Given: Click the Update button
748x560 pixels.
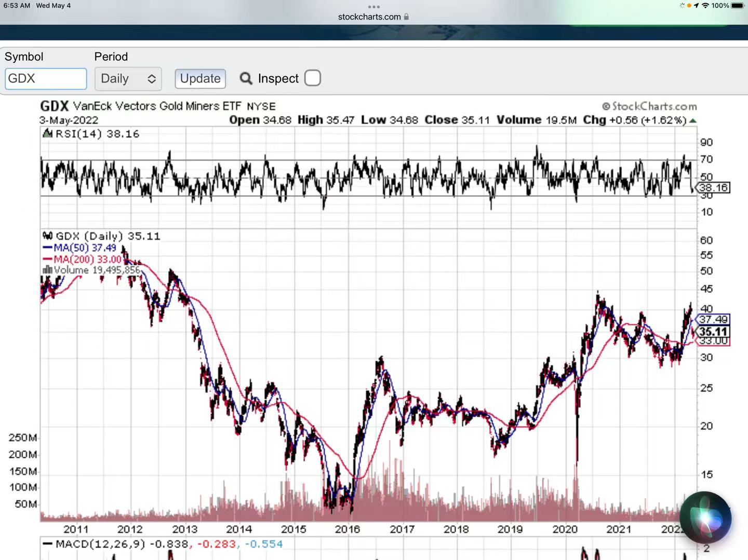Looking at the screenshot, I should pos(200,79).
